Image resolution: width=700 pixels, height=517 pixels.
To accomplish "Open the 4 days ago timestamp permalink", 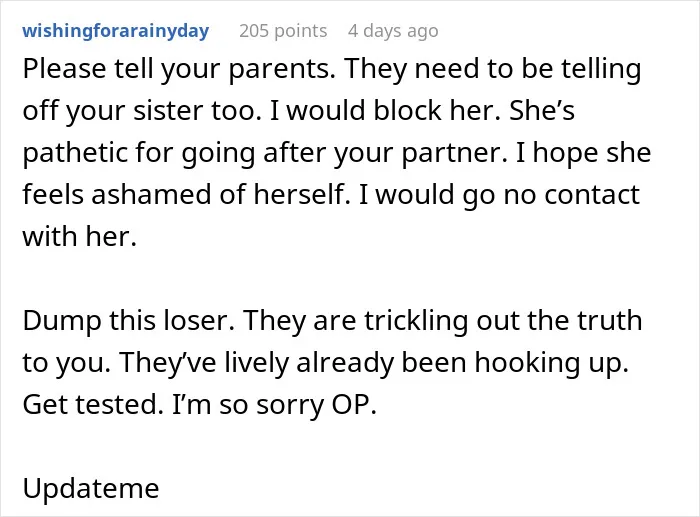I will click(x=393, y=31).
